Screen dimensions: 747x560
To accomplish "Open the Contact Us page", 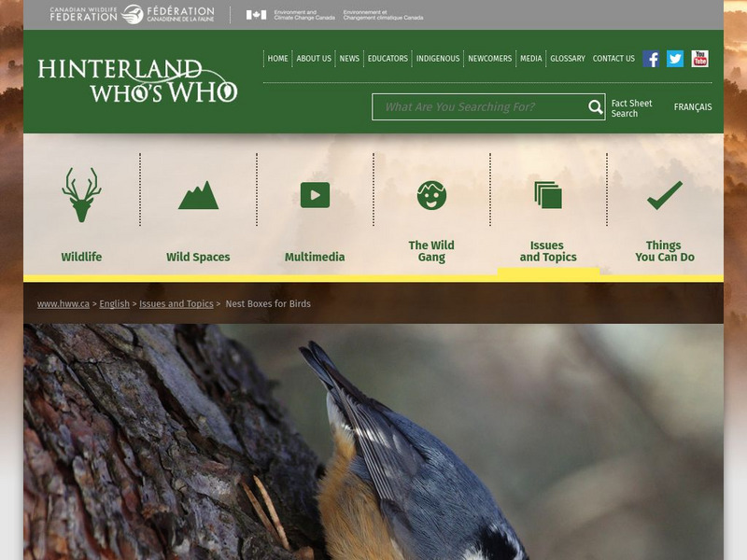I will 613,59.
